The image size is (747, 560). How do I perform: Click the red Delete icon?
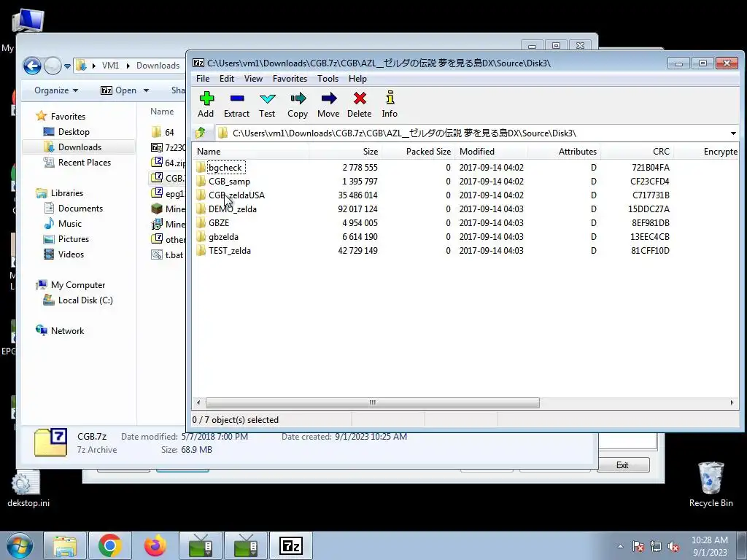pyautogui.click(x=359, y=104)
